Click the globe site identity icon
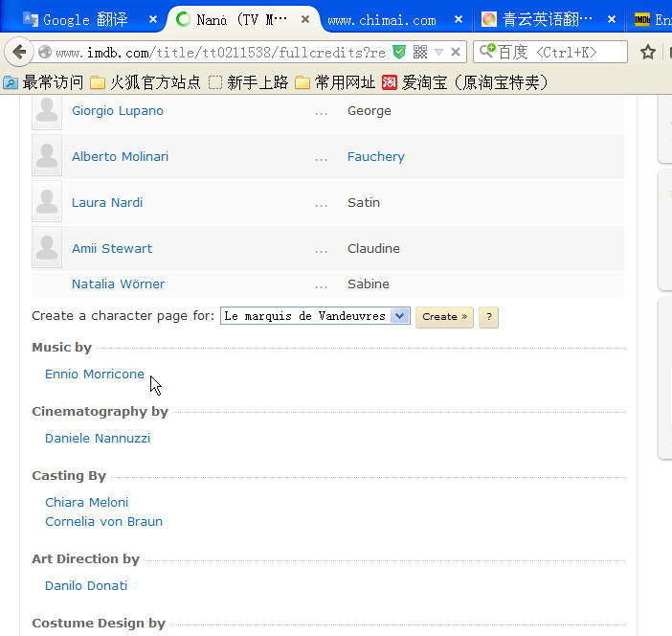 45,53
